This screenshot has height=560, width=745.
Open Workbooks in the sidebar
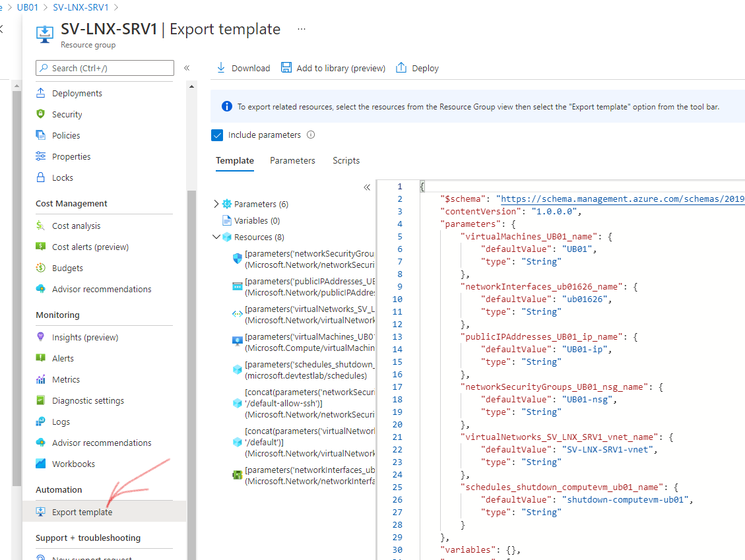(73, 464)
